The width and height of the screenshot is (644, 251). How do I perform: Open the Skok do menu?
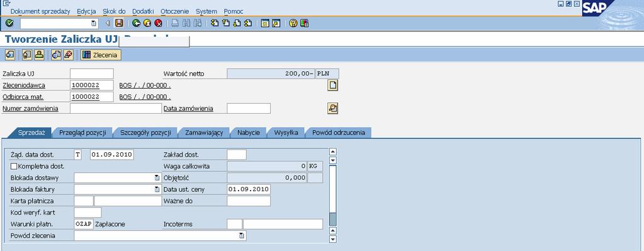coord(114,11)
